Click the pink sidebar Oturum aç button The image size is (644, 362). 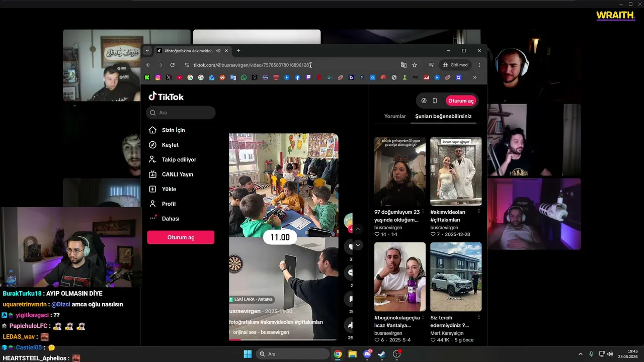(181, 237)
